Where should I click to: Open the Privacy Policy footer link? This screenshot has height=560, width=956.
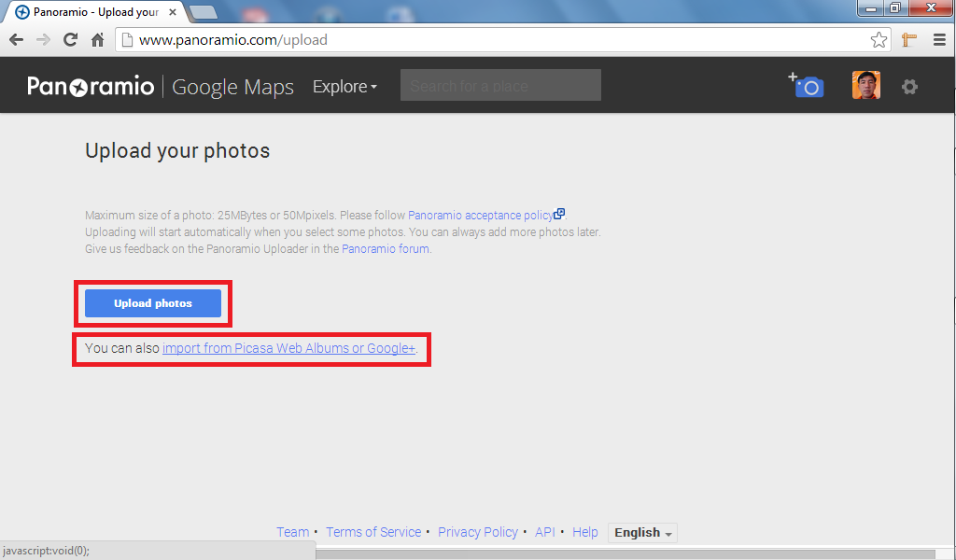(478, 532)
